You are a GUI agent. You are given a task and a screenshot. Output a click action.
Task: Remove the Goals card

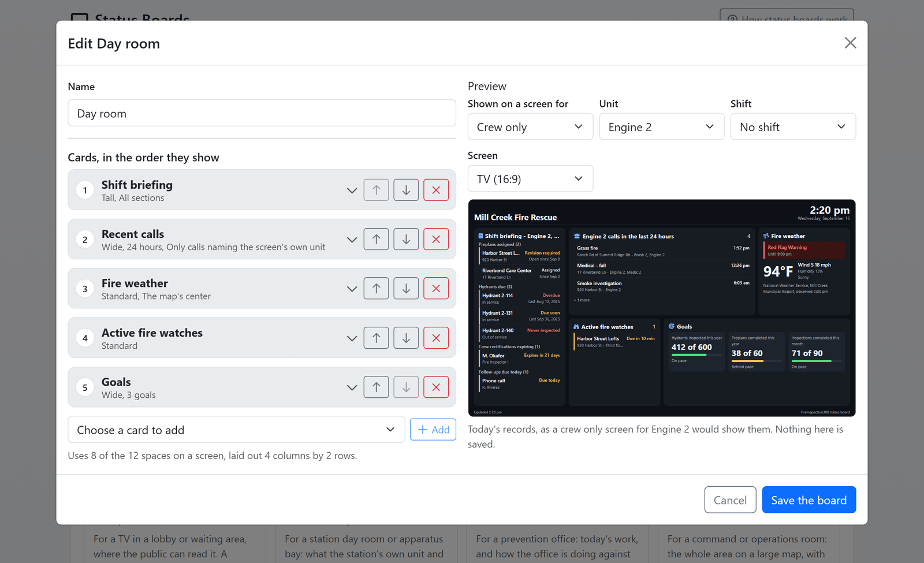[x=436, y=387]
